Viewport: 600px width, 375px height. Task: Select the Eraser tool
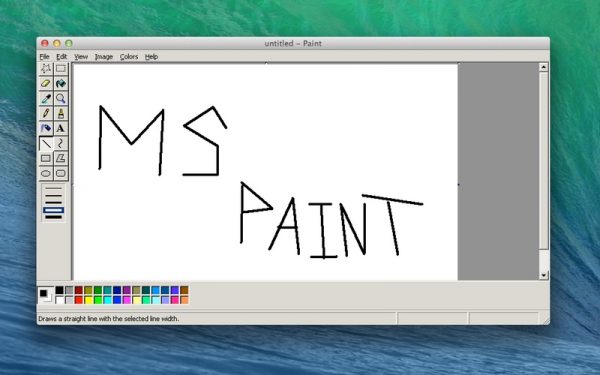pyautogui.click(x=46, y=83)
